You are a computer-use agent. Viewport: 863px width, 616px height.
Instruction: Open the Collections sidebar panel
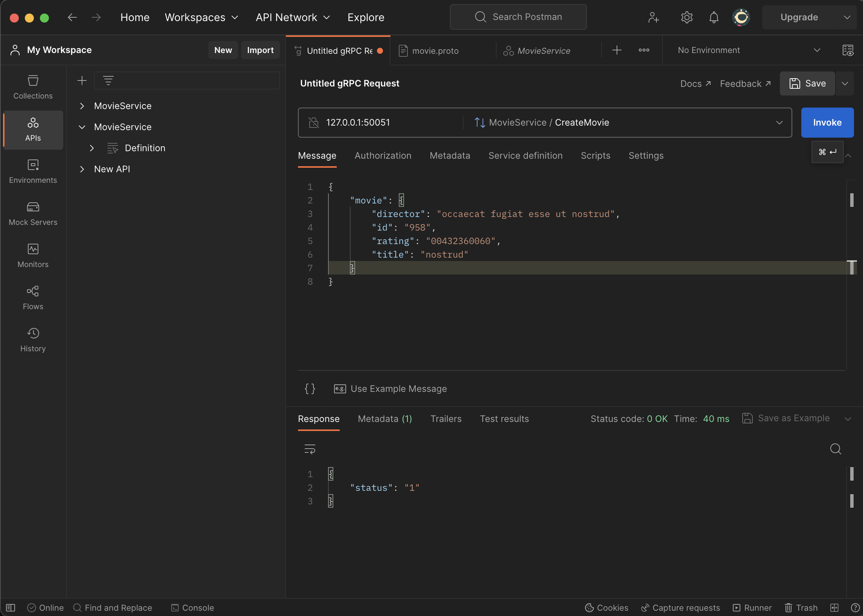click(x=33, y=86)
